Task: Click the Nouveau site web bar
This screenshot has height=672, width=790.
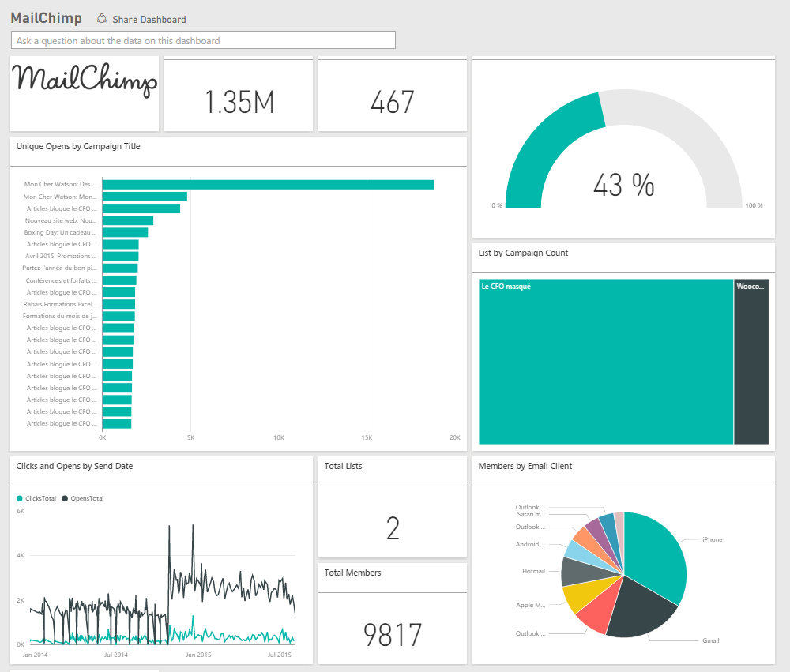Action: [127, 220]
